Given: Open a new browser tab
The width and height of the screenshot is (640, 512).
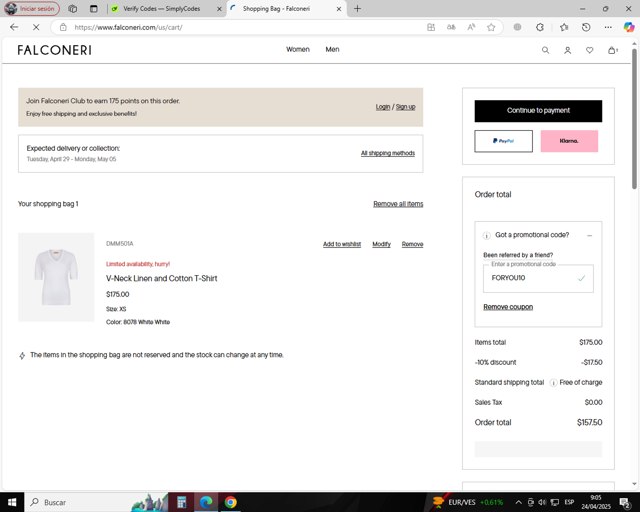Looking at the screenshot, I should (x=357, y=9).
